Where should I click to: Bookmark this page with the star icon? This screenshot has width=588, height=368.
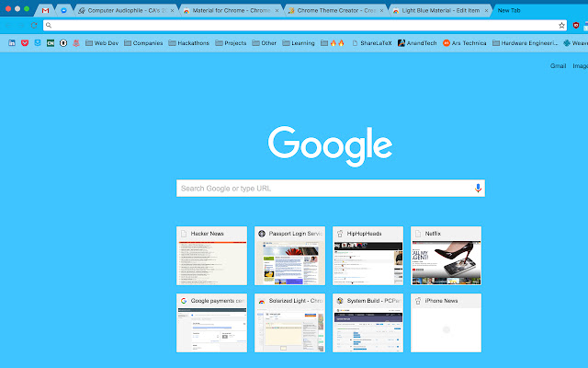click(x=561, y=25)
